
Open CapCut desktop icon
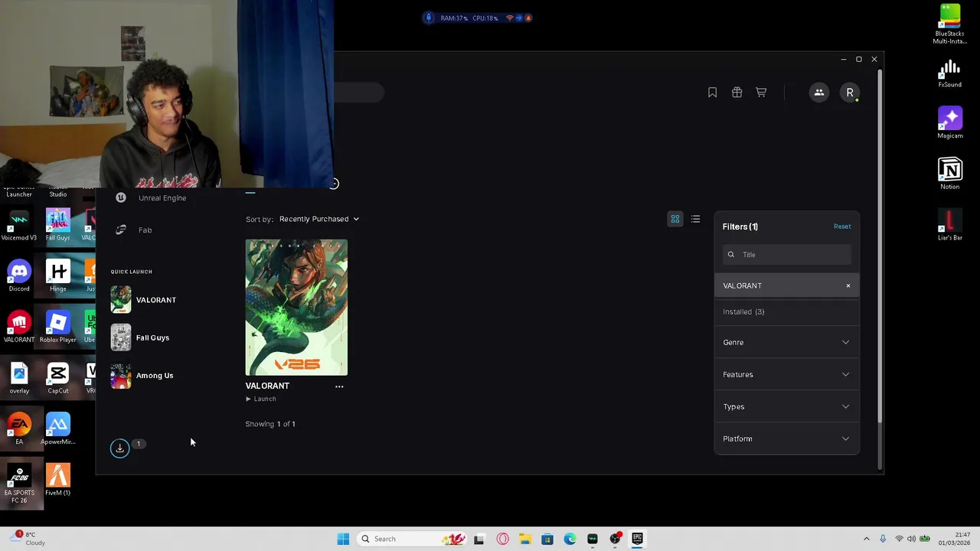click(57, 378)
